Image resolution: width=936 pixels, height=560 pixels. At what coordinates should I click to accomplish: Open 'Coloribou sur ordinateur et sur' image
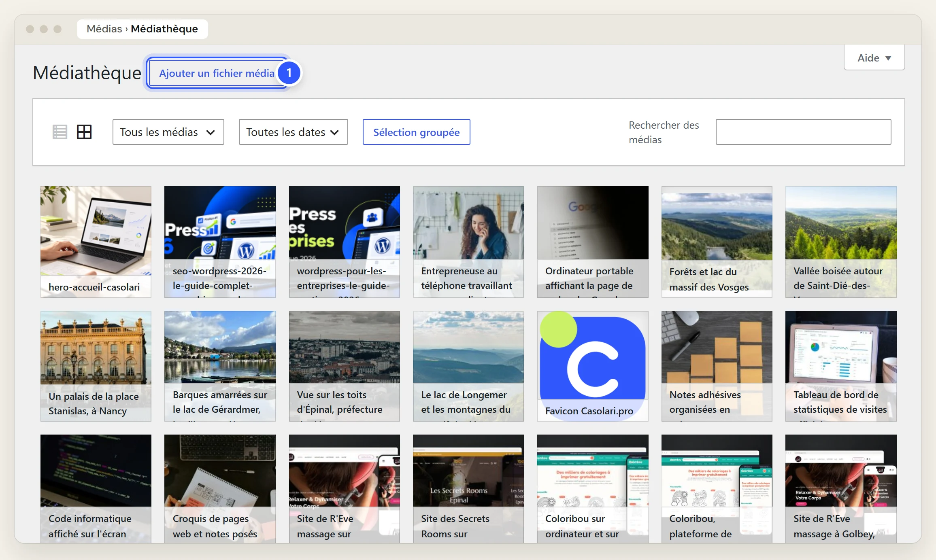point(593,489)
